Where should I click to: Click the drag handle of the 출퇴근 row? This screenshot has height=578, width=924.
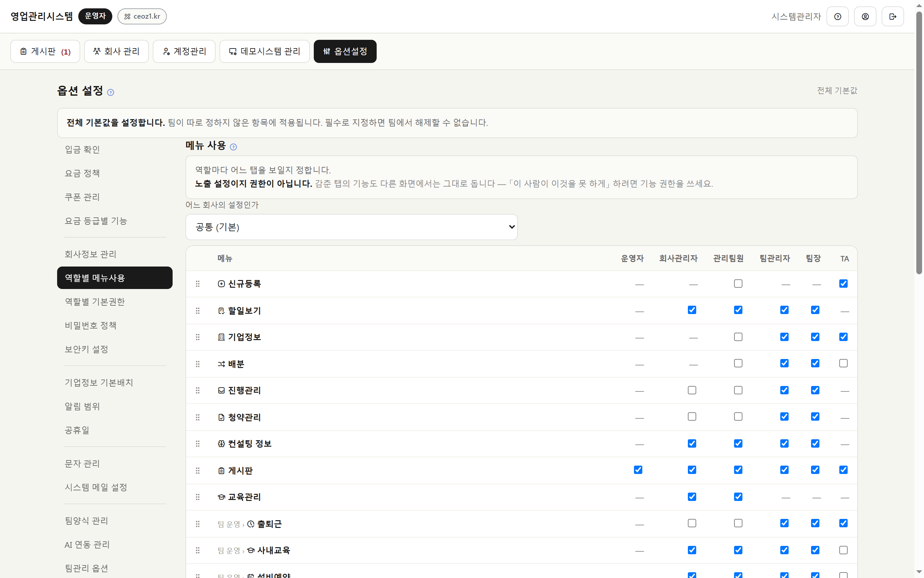click(x=197, y=524)
